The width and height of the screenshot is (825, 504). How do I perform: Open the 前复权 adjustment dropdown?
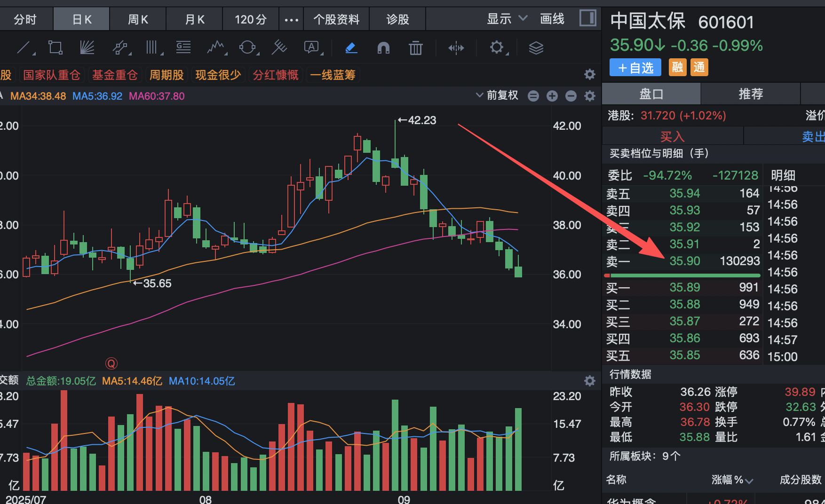497,95
